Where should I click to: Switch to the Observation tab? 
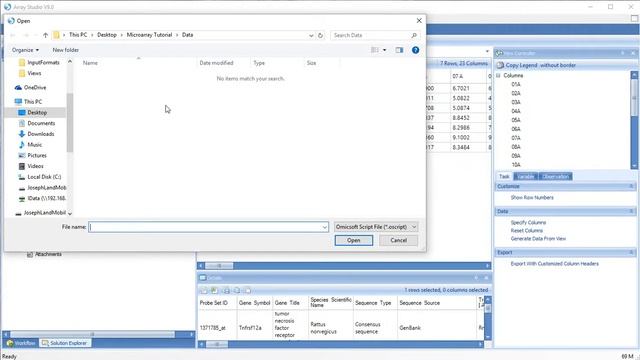coord(556,176)
